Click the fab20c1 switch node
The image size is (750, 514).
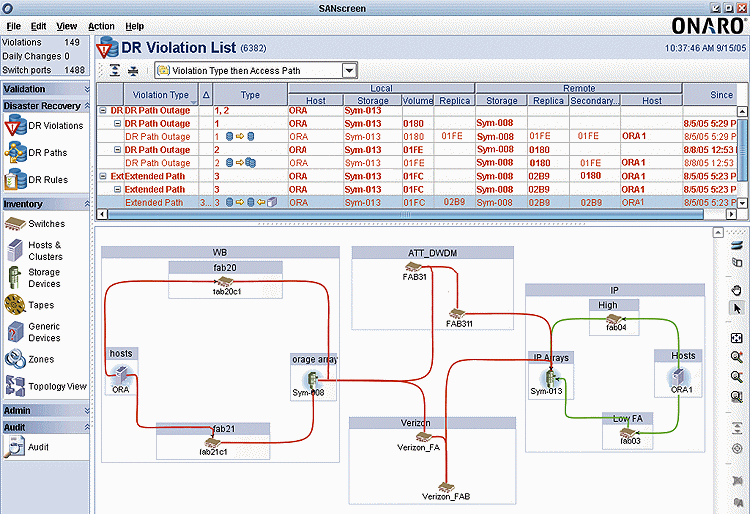225,281
